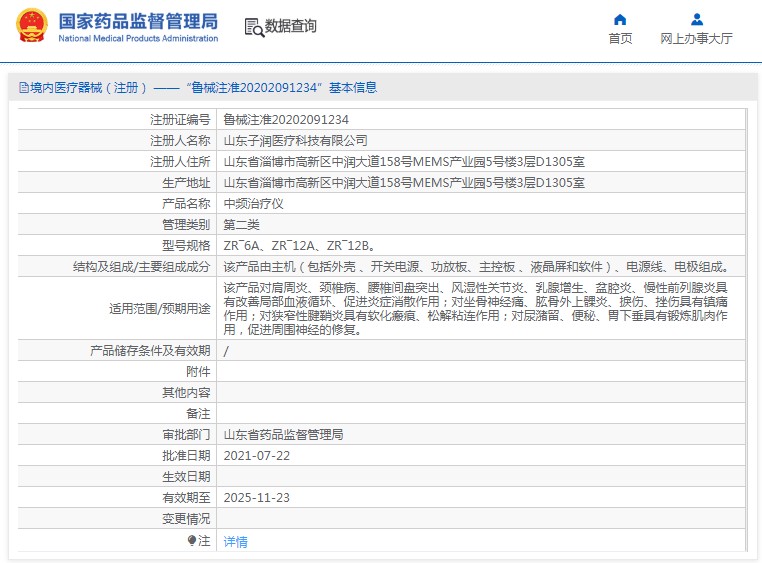The width and height of the screenshot is (762, 563).
Task: Click the 网上办事大厅 user icon
Action: [697, 19]
